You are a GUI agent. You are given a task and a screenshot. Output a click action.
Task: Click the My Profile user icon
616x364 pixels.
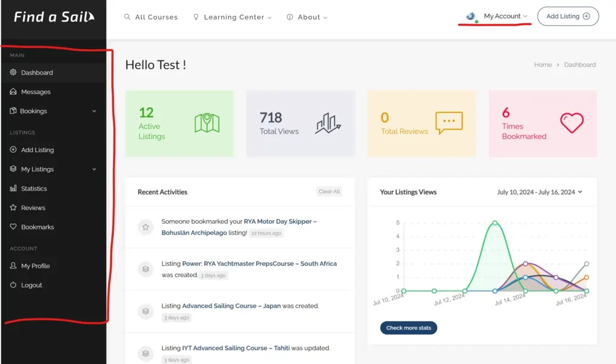(14, 266)
